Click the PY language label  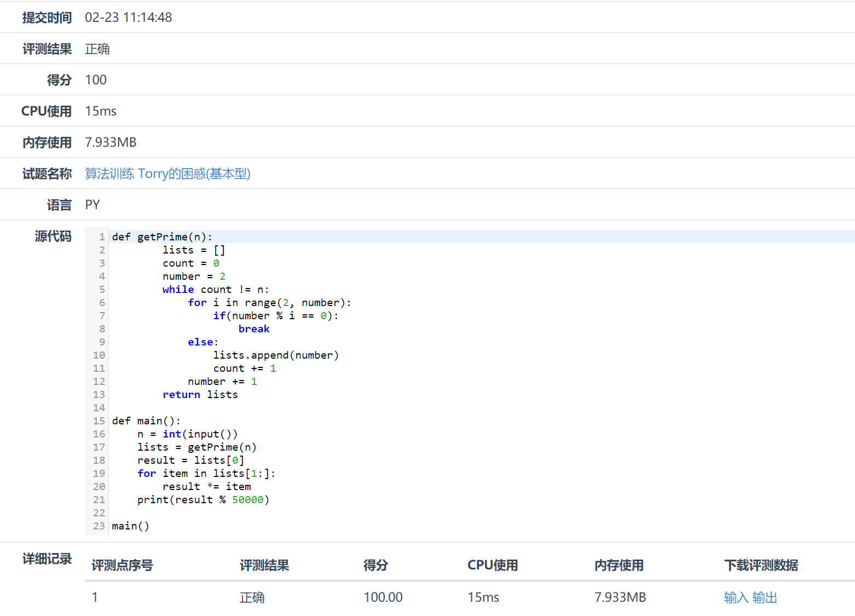92,204
